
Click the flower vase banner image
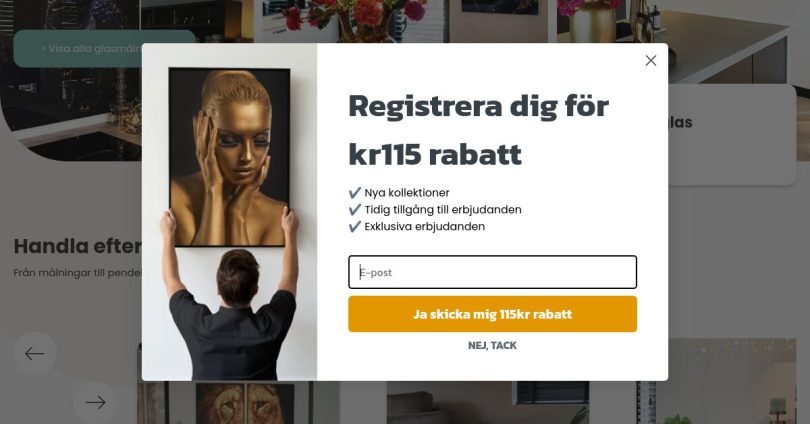point(354,21)
